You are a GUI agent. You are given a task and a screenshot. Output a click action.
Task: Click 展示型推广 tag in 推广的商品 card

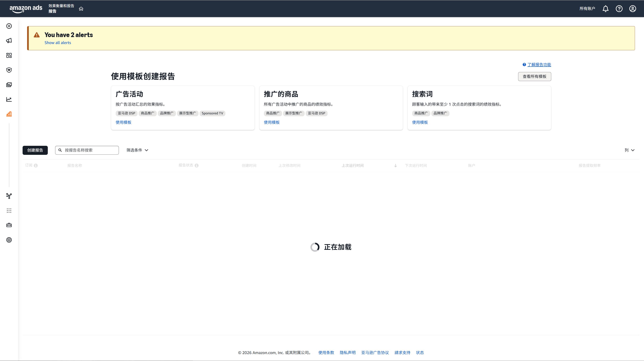click(294, 113)
